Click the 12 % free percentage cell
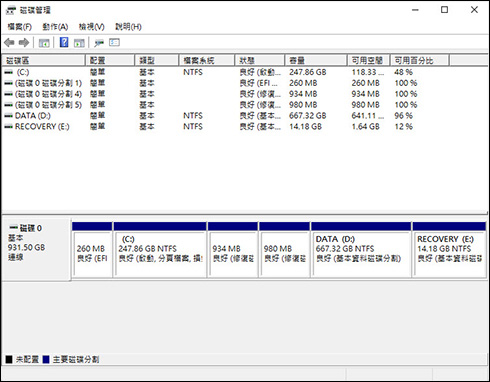 [404, 127]
